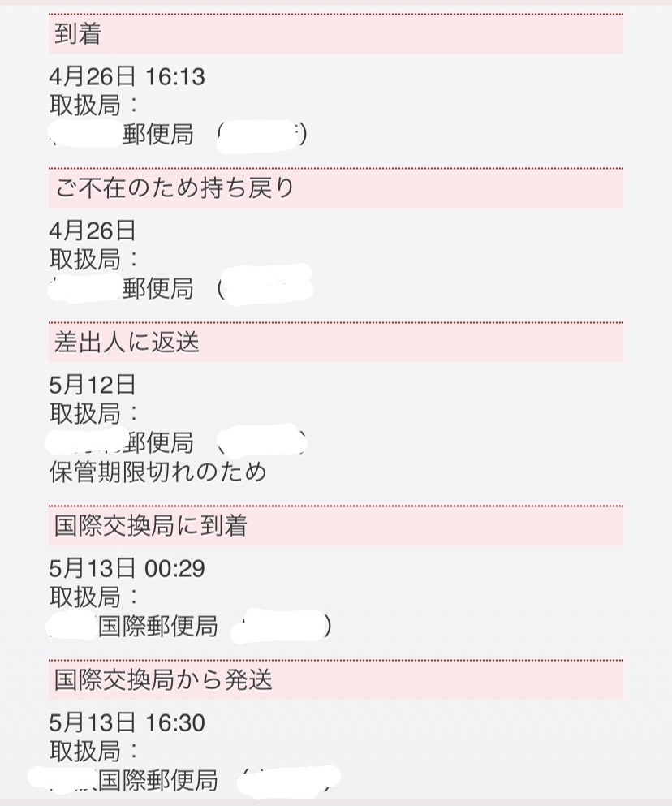The width and height of the screenshot is (672, 806).
Task: Click 郵便局 name in the 到着 entry
Action: click(158, 136)
